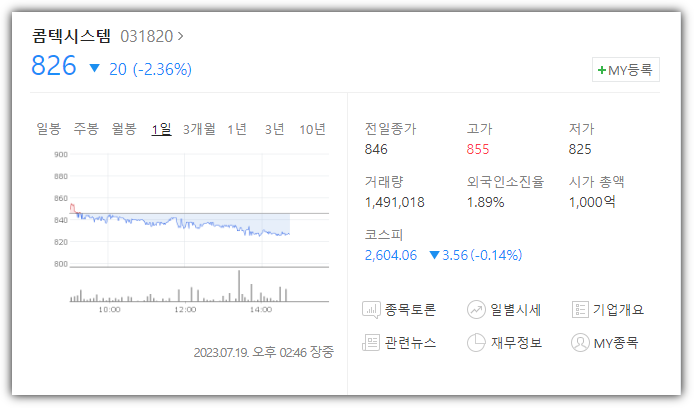This screenshot has height=408, width=694.
Task: Click the 기업개요 link text
Action: 618,309
